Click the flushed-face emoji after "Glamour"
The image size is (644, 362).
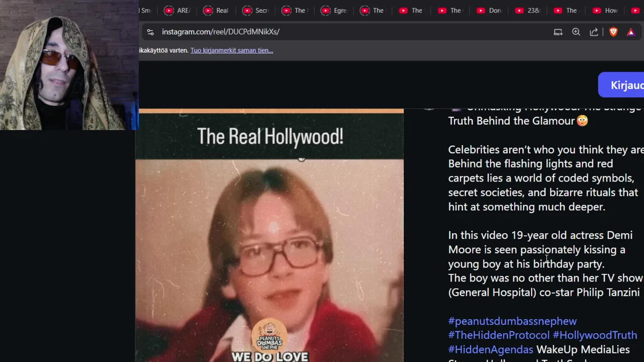tap(582, 121)
